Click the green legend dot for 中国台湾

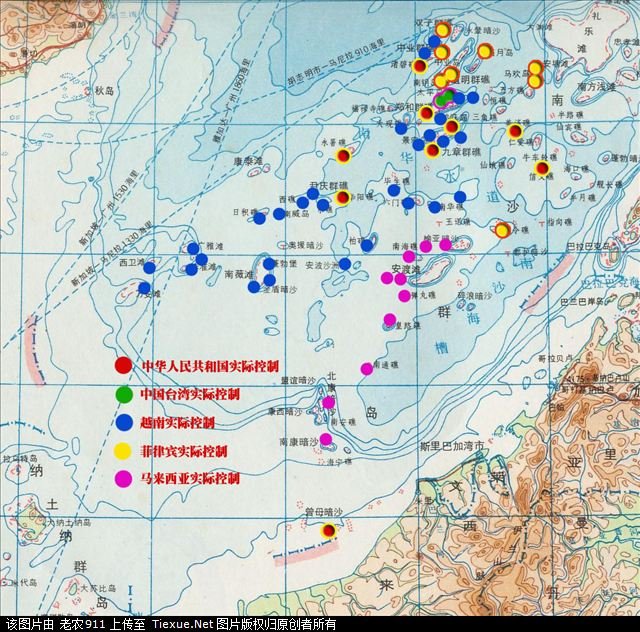(x=123, y=394)
